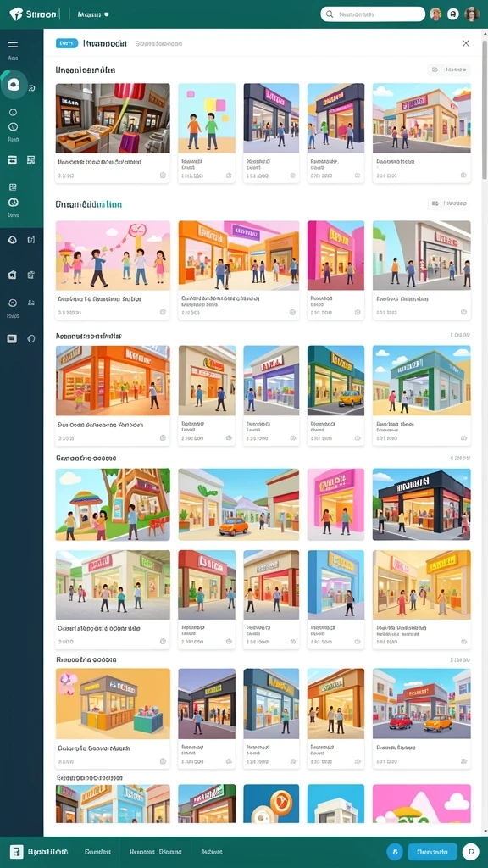
Task: Close the panel with the X button
Action: click(x=466, y=43)
